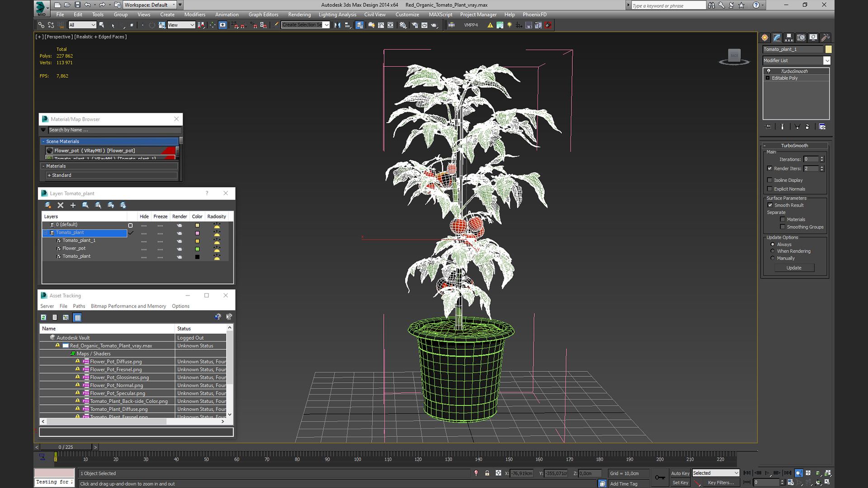Open the Modifiers menu

click(x=195, y=14)
